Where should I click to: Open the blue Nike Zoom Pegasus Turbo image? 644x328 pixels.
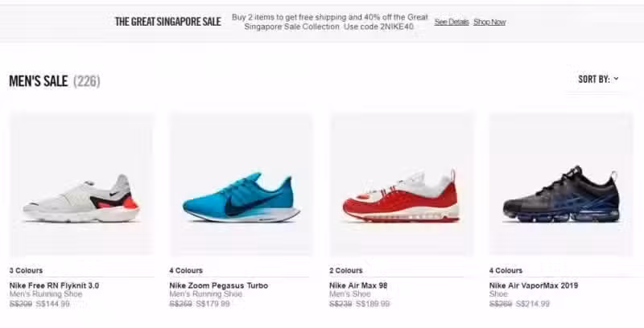pyautogui.click(x=241, y=185)
